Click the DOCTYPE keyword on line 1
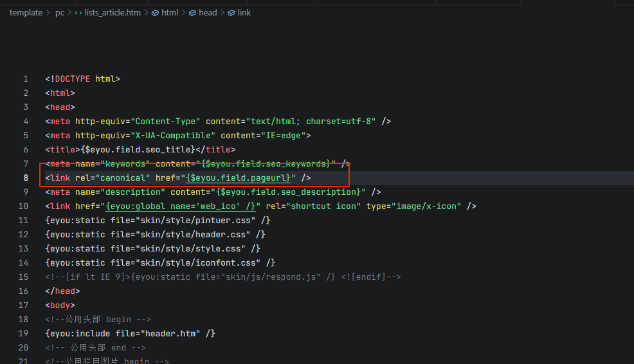The width and height of the screenshot is (634, 364). pos(73,79)
